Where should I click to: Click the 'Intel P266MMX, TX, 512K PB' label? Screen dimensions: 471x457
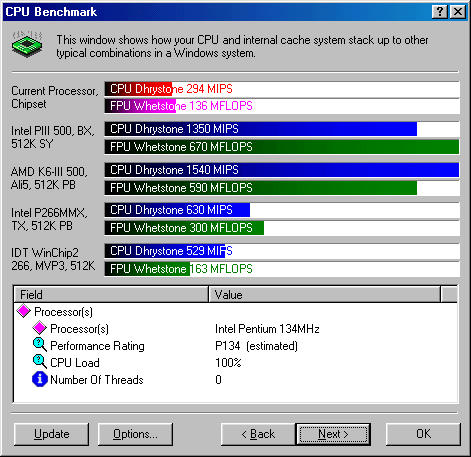click(x=49, y=219)
